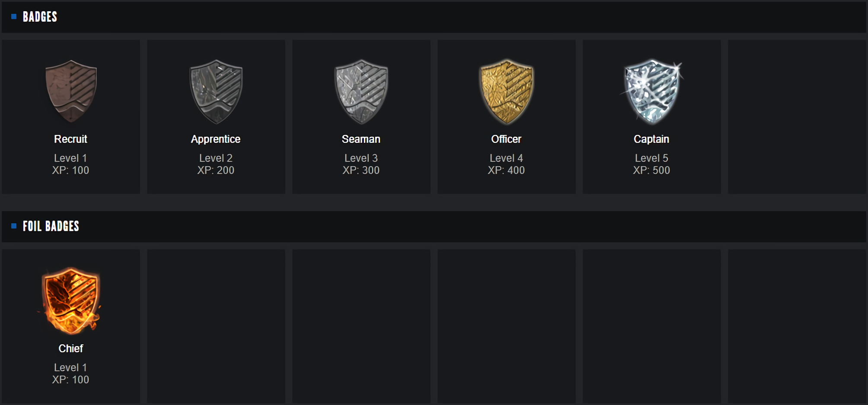Click the blue square beside Badges heading
868x405 pixels.
tap(14, 17)
